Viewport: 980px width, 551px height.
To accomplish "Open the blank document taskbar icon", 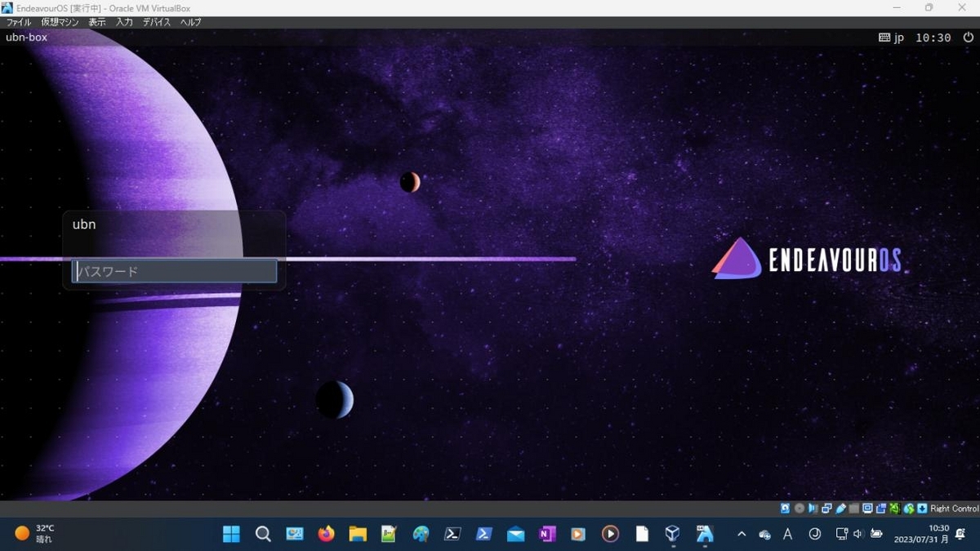I will click(642, 534).
